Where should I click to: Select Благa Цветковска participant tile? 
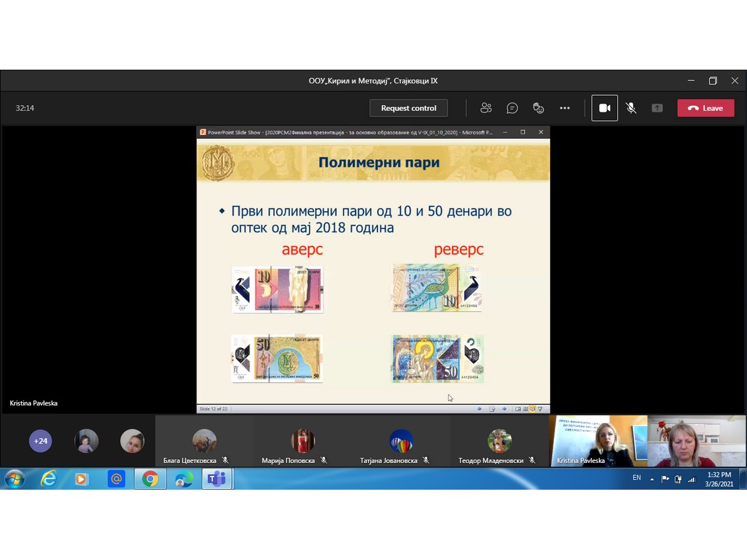(x=204, y=441)
